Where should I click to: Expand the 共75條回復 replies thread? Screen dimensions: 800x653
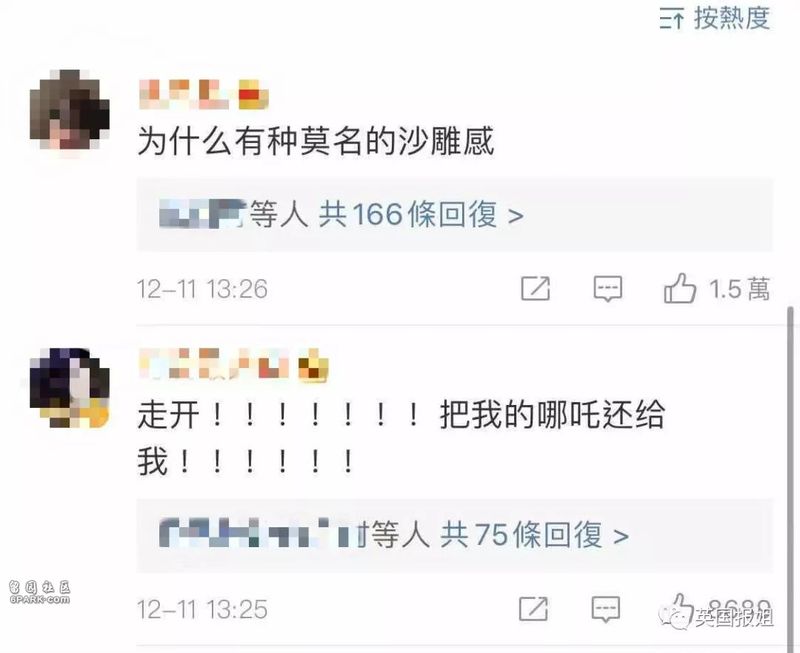click(534, 535)
